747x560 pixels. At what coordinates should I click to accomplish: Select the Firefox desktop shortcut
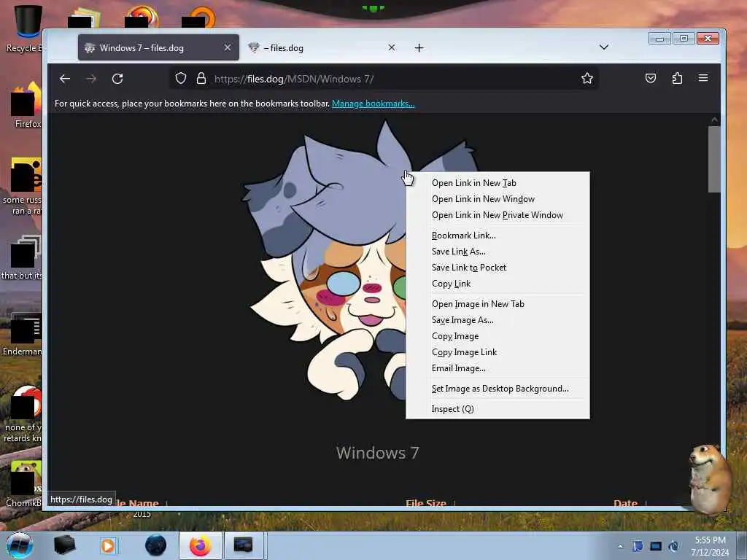(26, 106)
